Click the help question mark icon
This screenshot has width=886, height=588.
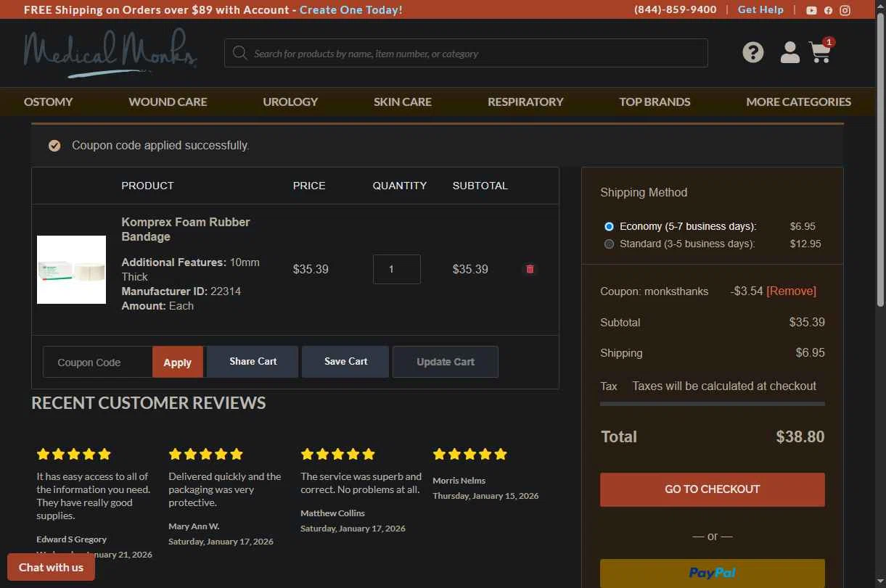coord(753,52)
